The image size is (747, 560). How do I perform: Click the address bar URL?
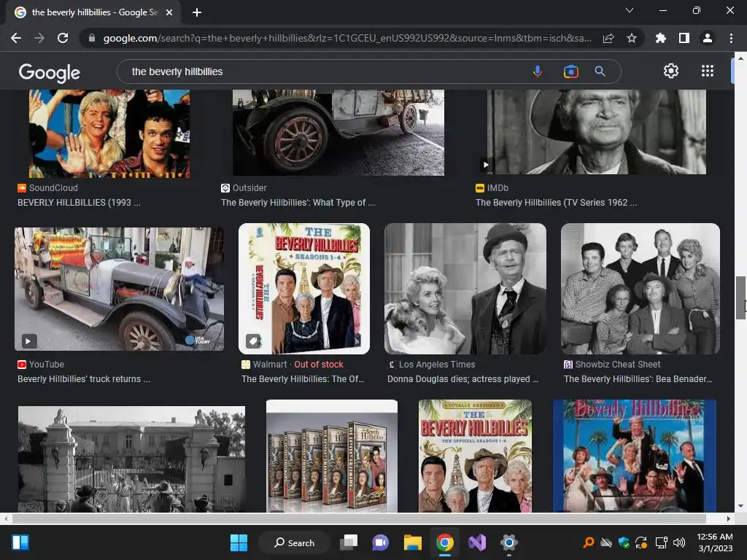(x=347, y=38)
